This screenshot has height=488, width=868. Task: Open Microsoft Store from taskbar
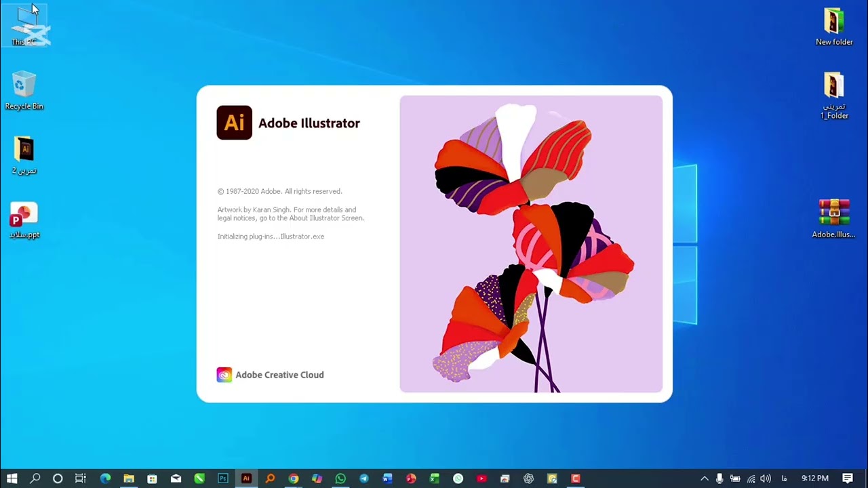pos(152,479)
